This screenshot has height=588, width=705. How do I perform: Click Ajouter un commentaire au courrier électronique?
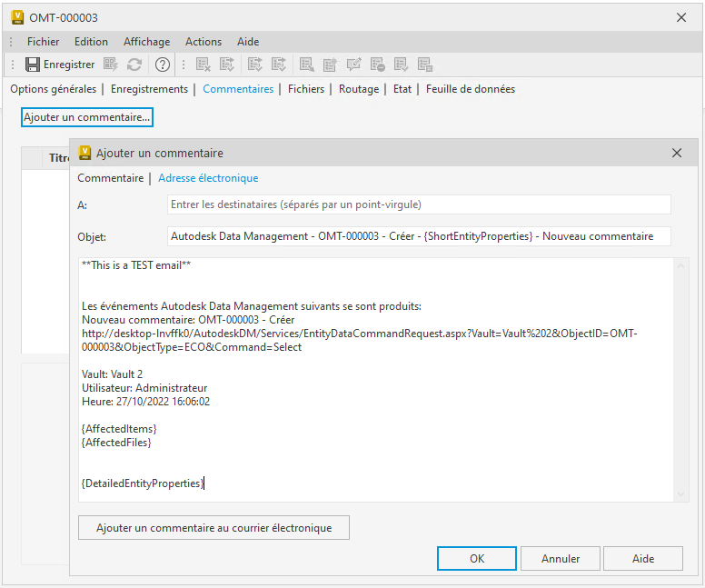(213, 528)
